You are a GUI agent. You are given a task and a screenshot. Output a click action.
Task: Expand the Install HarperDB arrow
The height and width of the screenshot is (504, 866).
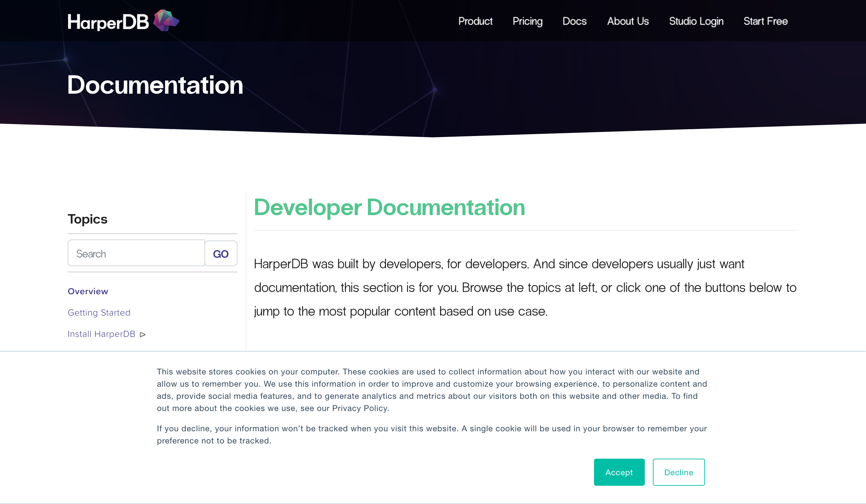pyautogui.click(x=143, y=335)
